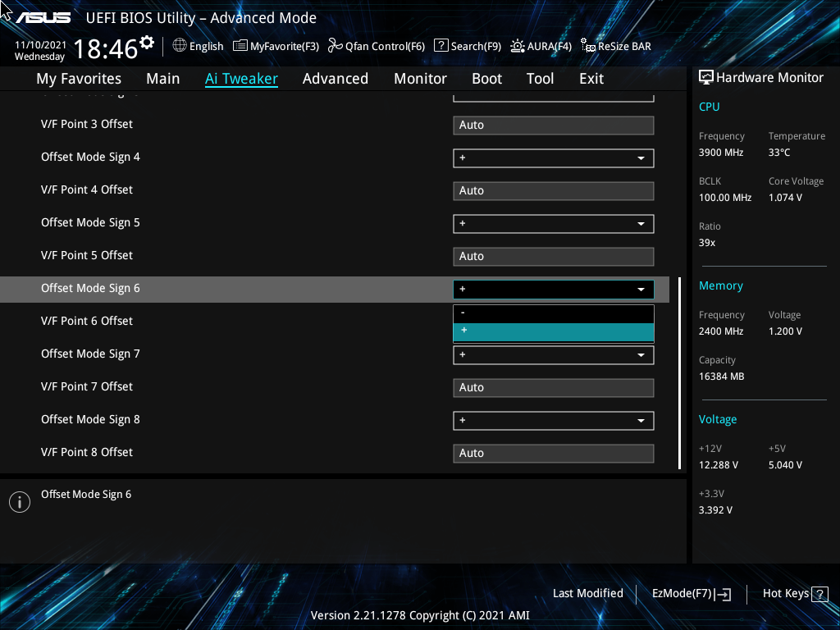
Task: Go to the Exit tab
Action: [591, 79]
